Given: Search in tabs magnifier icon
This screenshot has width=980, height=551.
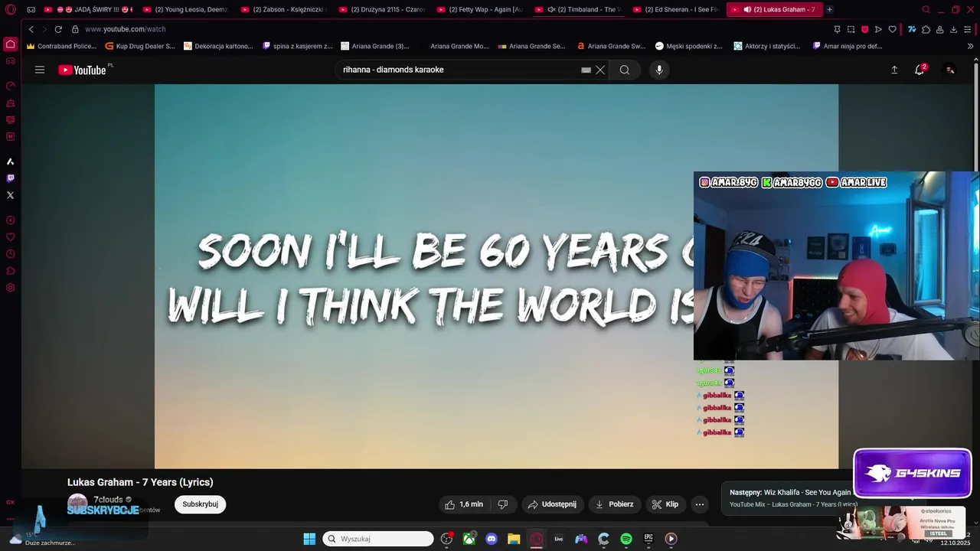Looking at the screenshot, I should tap(926, 9).
